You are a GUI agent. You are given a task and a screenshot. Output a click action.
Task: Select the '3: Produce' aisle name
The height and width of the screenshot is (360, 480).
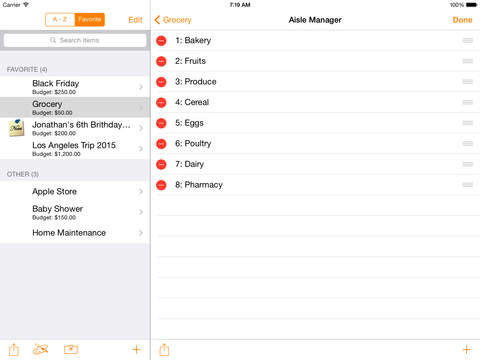pos(196,82)
